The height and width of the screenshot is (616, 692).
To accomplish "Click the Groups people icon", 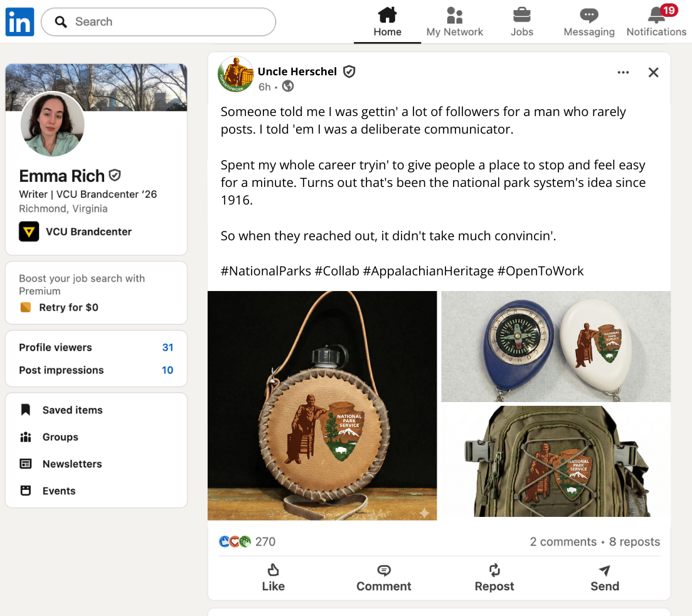I will coord(26,437).
